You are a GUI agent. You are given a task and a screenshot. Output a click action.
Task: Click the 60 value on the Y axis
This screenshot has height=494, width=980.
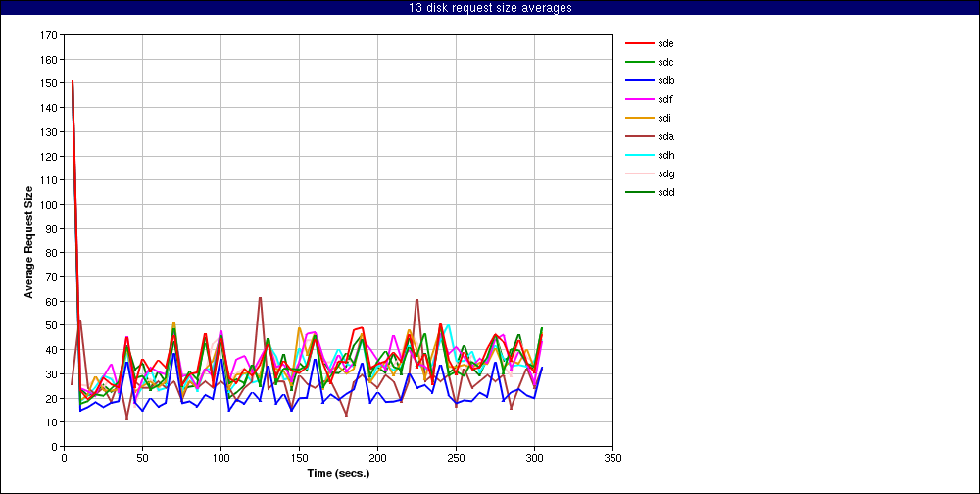pos(53,302)
